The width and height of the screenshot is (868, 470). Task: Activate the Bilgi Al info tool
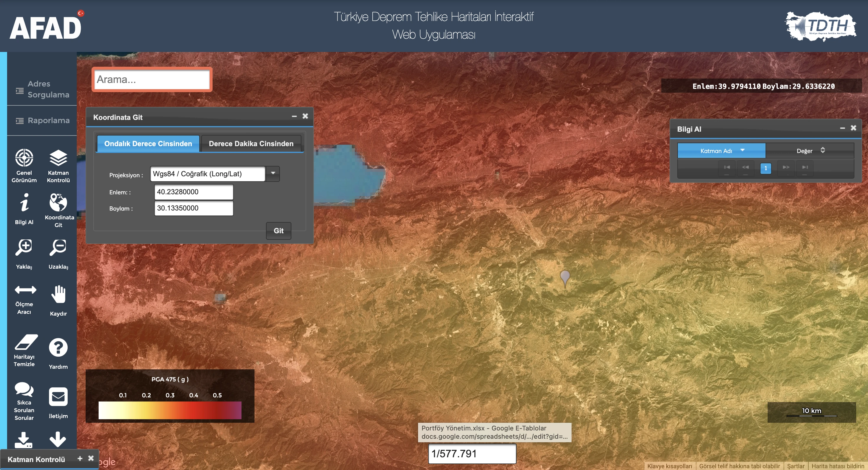pos(24,209)
